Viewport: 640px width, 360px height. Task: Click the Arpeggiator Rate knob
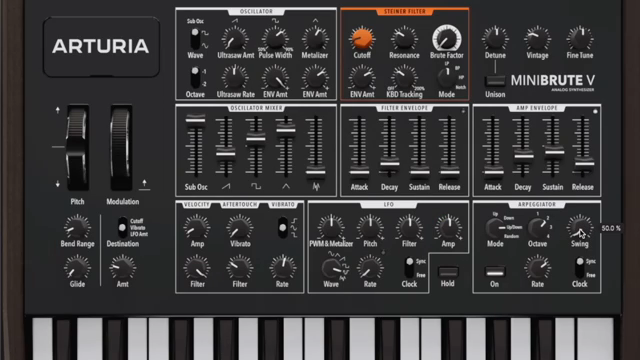tap(537, 268)
